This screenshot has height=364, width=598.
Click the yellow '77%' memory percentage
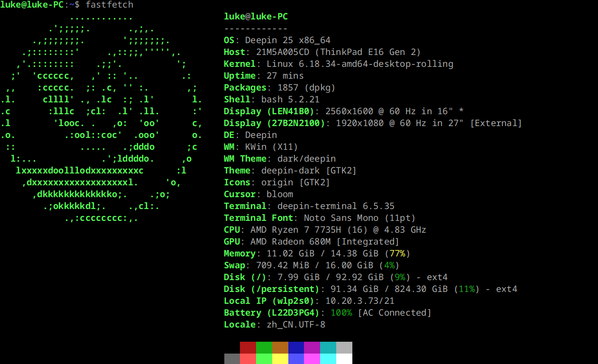(398, 254)
